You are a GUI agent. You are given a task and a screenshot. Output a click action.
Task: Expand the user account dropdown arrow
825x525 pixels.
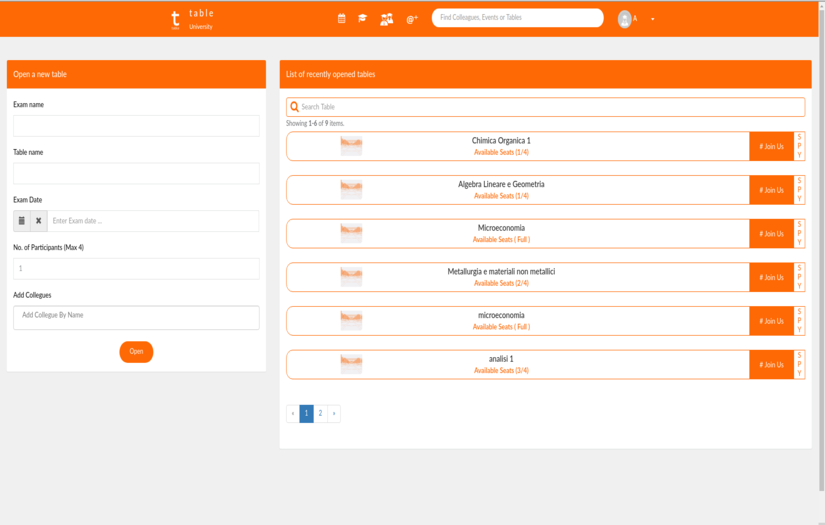pos(652,19)
